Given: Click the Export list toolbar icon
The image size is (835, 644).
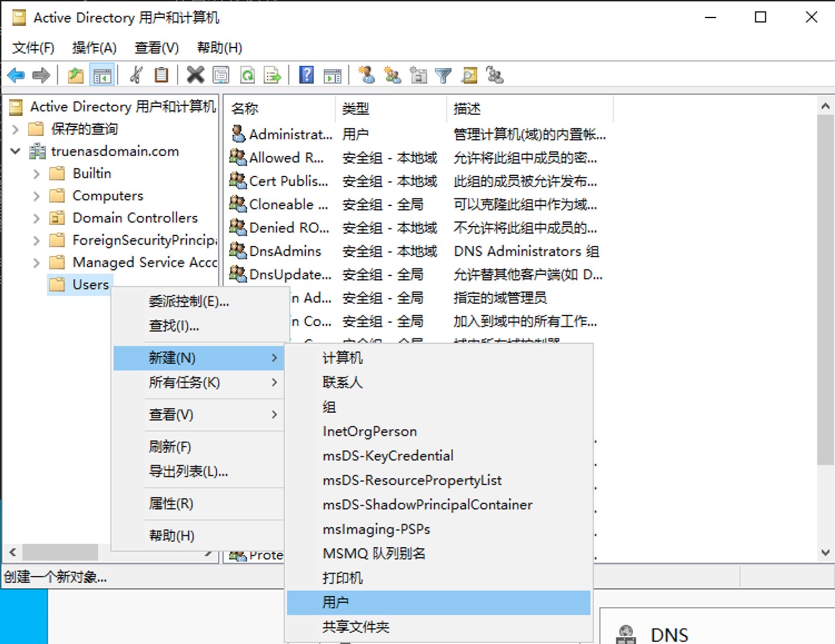Looking at the screenshot, I should click(272, 75).
